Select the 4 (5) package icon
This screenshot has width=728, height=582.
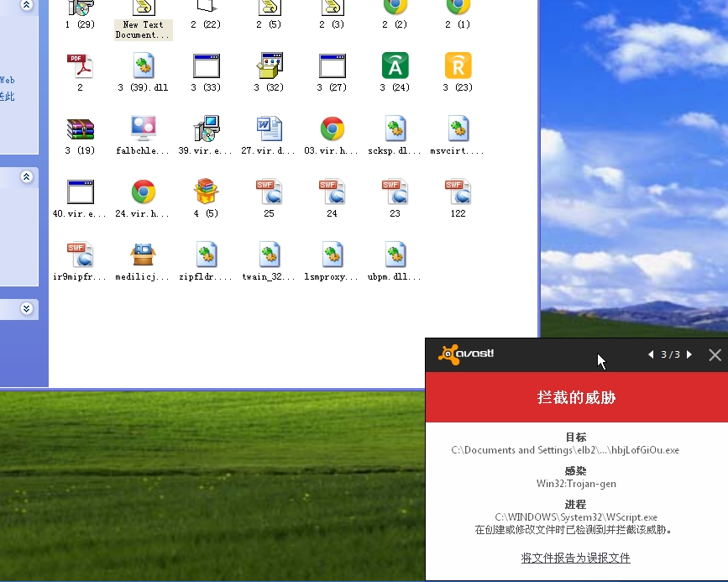coord(206,192)
